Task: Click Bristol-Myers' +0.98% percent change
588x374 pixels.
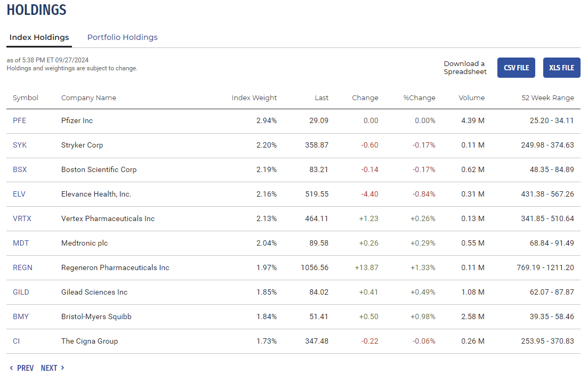Action: pos(423,316)
